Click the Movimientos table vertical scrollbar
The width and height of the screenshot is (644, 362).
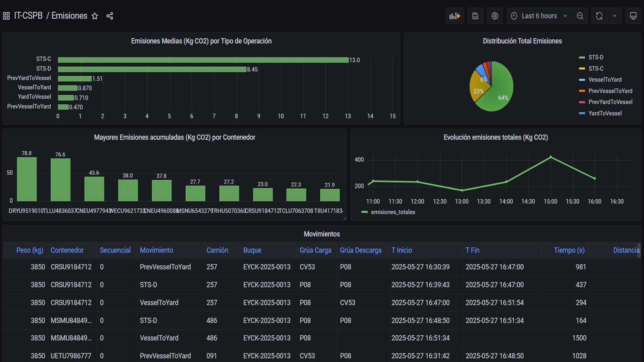639,251
